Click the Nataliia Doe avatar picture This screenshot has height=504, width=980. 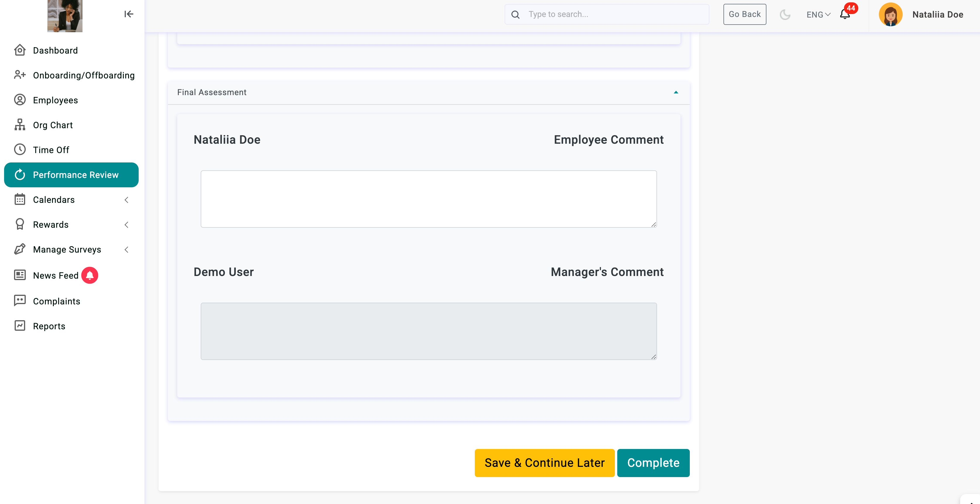click(890, 14)
